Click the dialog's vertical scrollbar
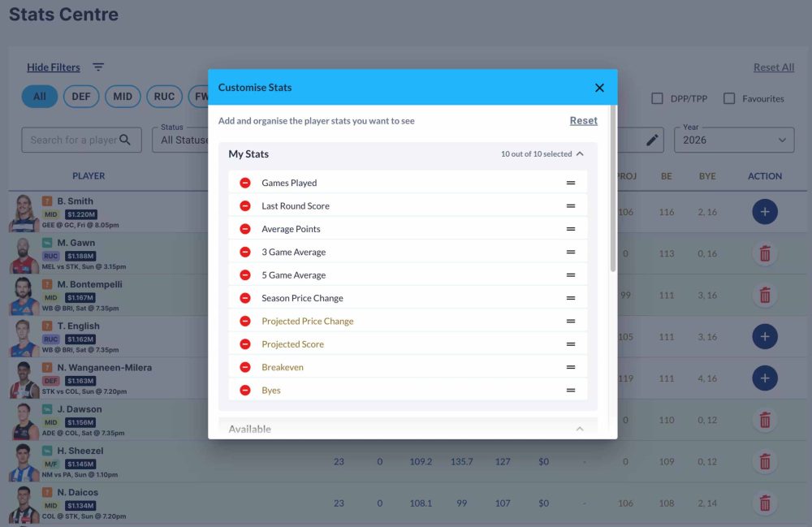Image resolution: width=812 pixels, height=527 pixels. tap(613, 195)
